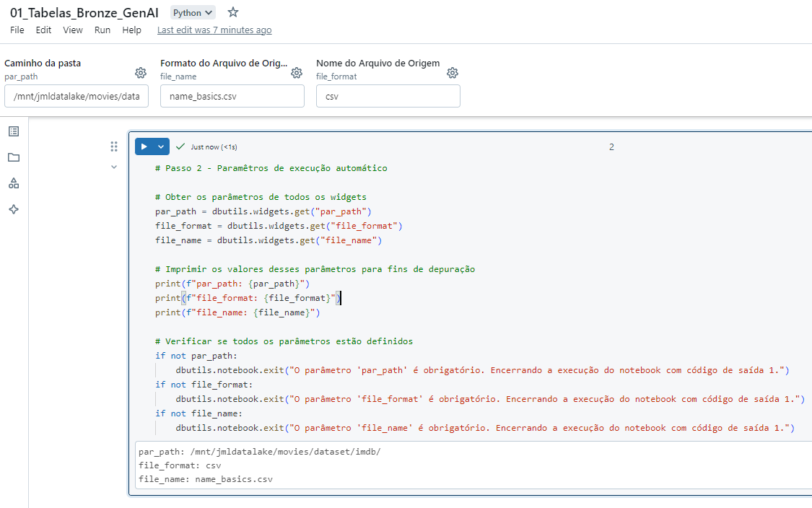Focus the par_path widget input field
The height and width of the screenshot is (508, 812).
77,96
